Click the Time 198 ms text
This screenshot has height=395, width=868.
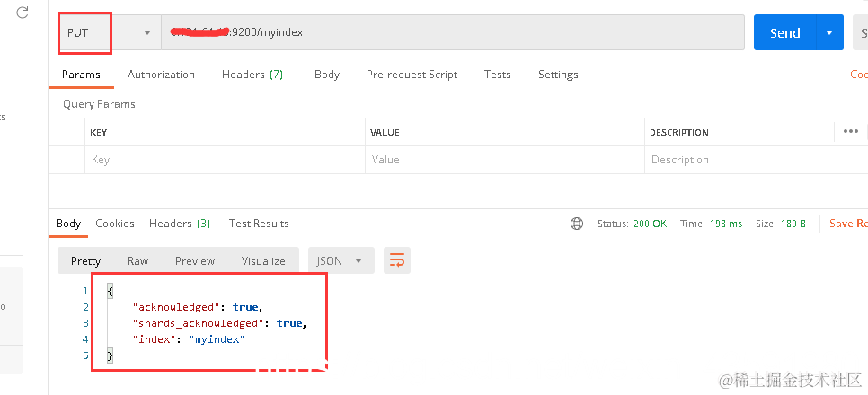click(712, 224)
